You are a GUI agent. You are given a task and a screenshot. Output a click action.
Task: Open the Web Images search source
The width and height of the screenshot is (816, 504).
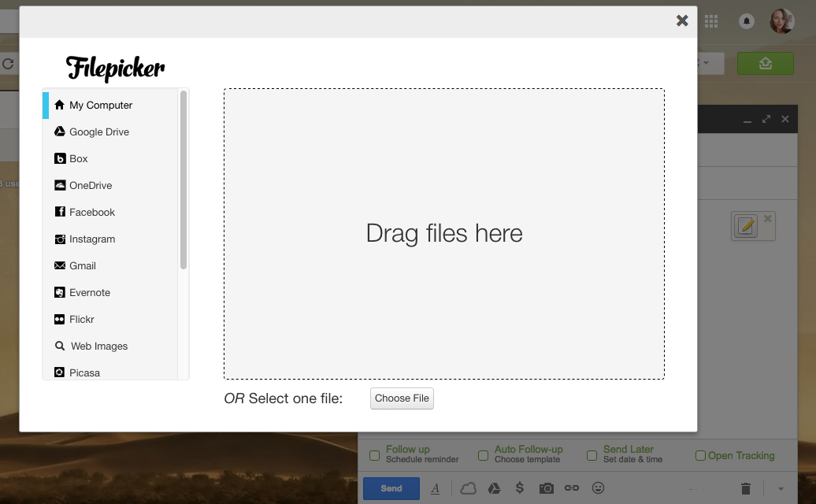click(x=110, y=346)
